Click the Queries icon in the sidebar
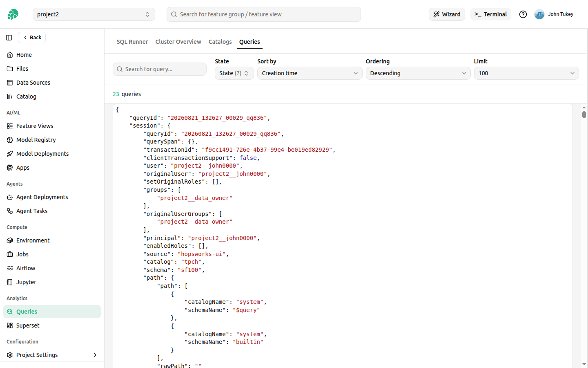 [x=10, y=312]
